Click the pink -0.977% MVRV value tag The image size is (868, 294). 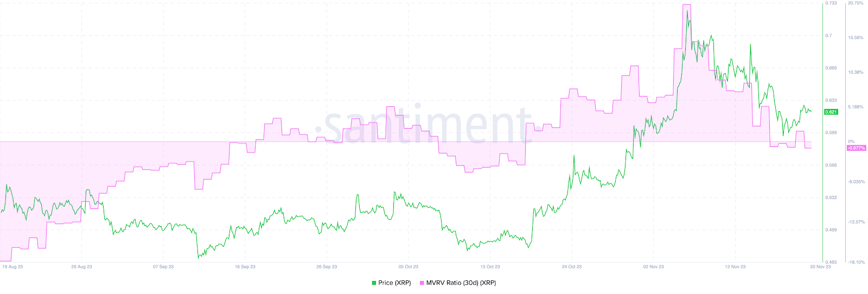click(856, 148)
